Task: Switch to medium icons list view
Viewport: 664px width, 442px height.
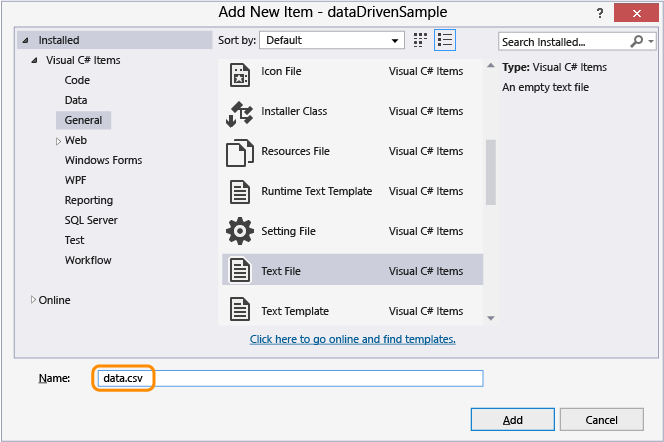Action: coord(445,40)
